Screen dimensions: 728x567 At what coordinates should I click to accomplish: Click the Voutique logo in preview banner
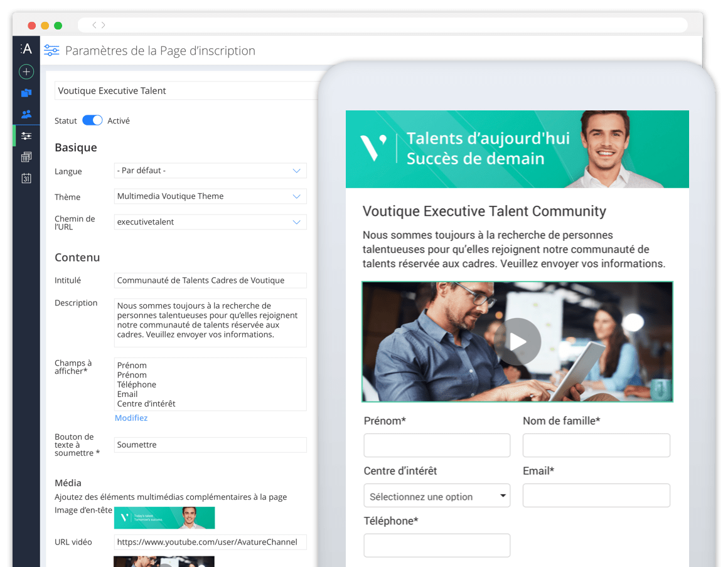373,147
